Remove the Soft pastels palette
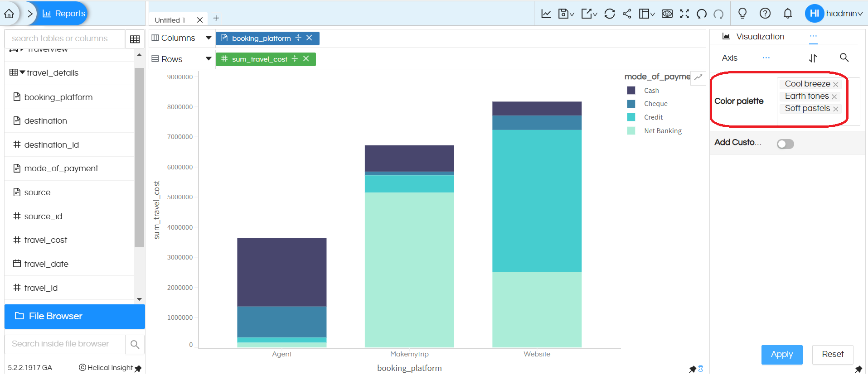868x375 pixels. [x=835, y=109]
